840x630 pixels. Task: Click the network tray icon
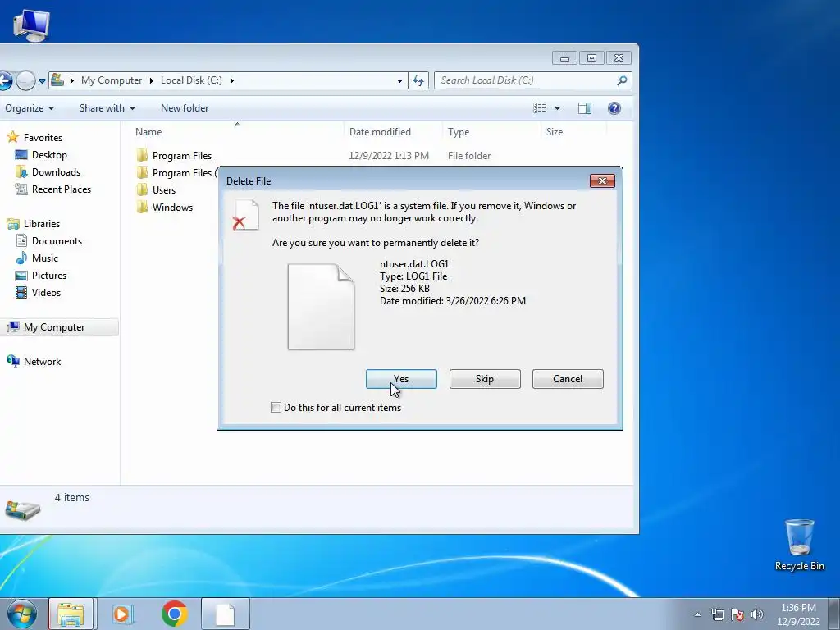coord(717,614)
